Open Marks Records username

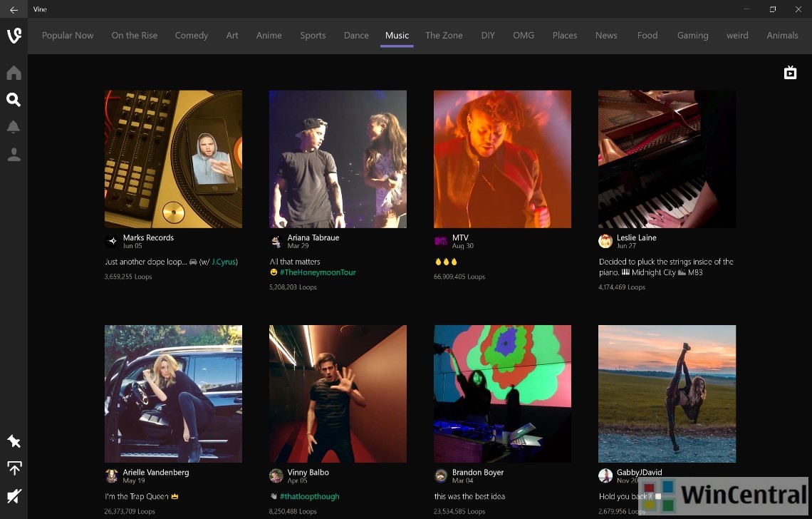[x=148, y=237]
